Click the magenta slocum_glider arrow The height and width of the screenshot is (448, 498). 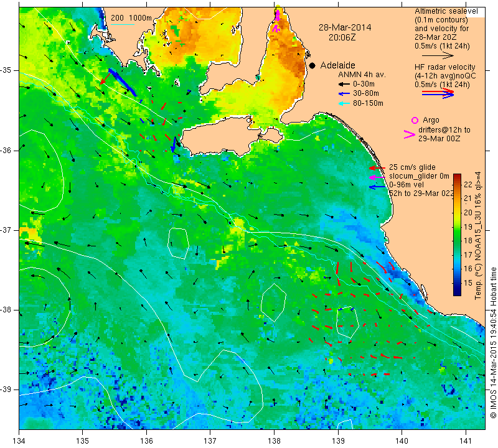(x=377, y=177)
